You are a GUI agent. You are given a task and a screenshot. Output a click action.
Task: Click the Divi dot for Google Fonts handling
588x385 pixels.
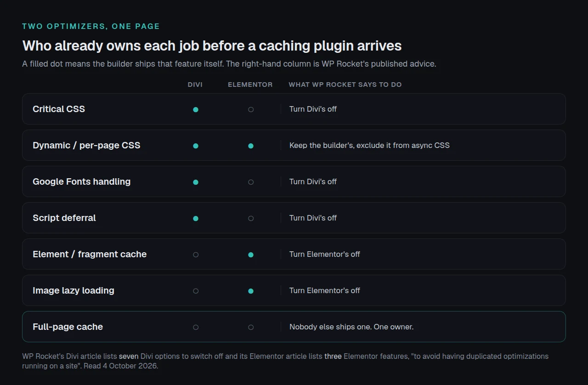[196, 182]
